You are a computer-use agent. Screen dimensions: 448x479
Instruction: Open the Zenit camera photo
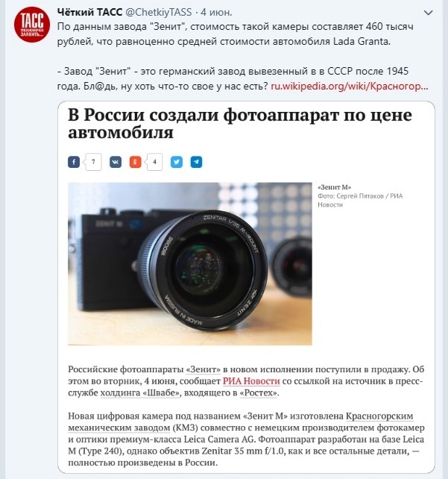tap(190, 263)
